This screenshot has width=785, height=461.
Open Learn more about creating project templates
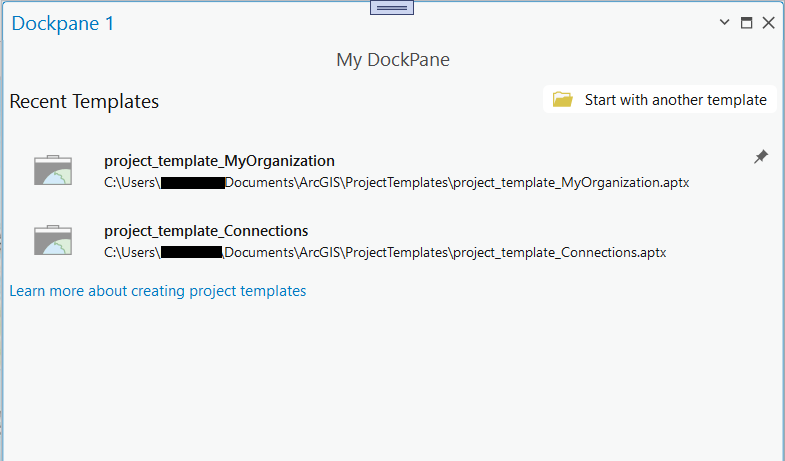[x=158, y=291]
